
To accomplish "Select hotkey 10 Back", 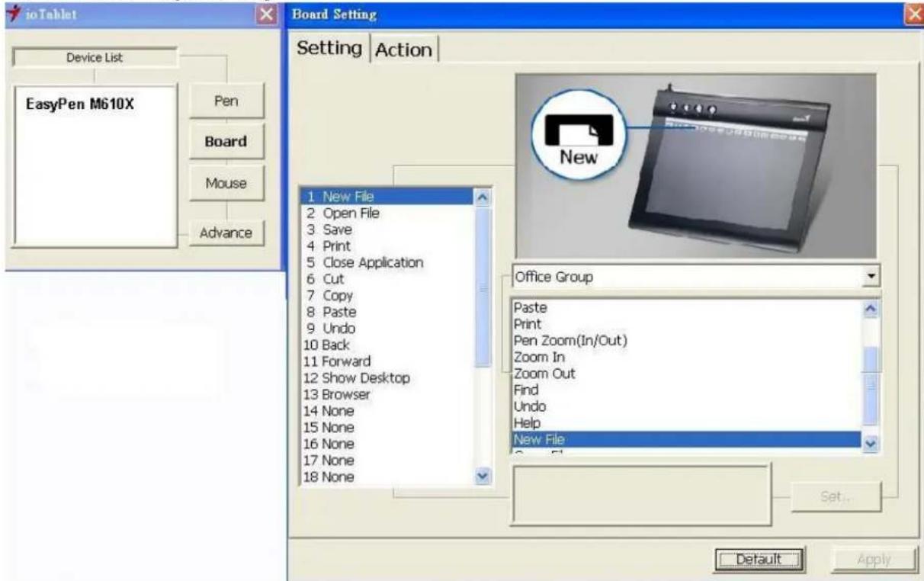I will pyautogui.click(x=387, y=345).
